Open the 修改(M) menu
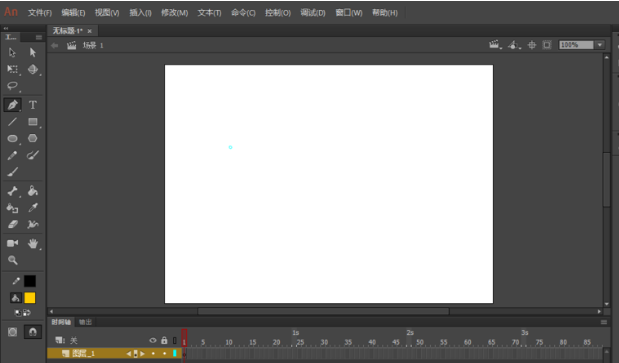The image size is (619, 363). click(x=174, y=13)
